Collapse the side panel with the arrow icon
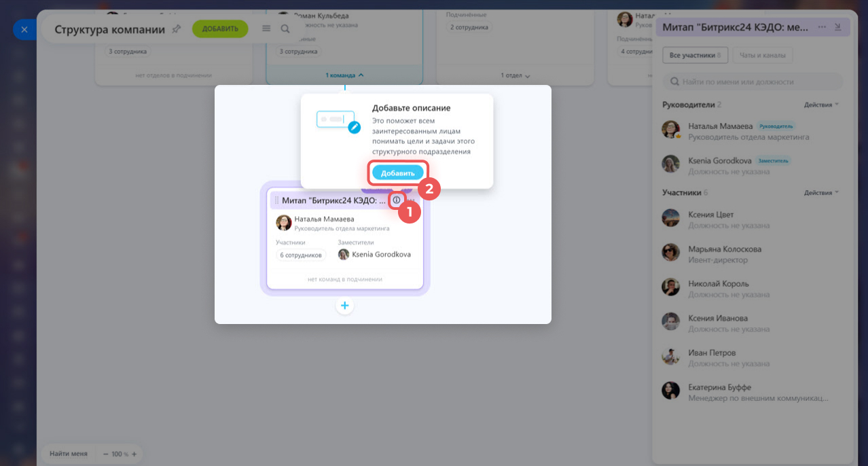This screenshot has height=466, width=868. (837, 27)
